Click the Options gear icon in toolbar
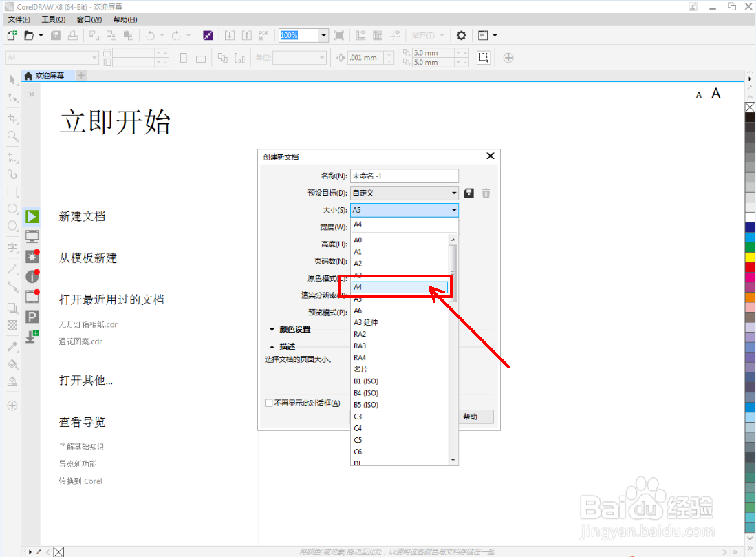The width and height of the screenshot is (756, 557). point(462,35)
